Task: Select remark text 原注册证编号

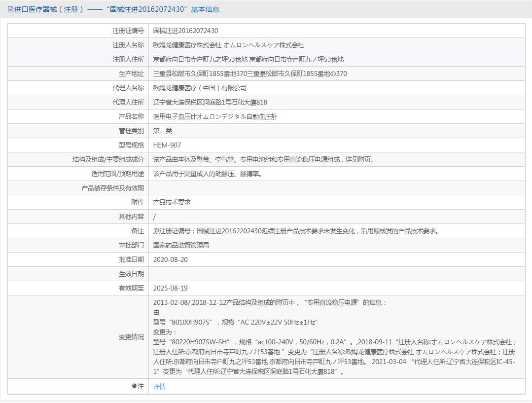Action: pyautogui.click(x=172, y=231)
